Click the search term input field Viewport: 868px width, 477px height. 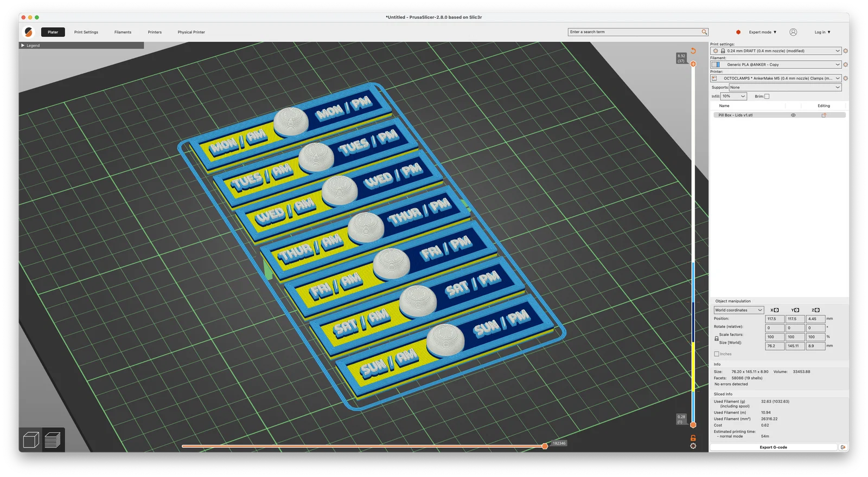click(x=634, y=32)
